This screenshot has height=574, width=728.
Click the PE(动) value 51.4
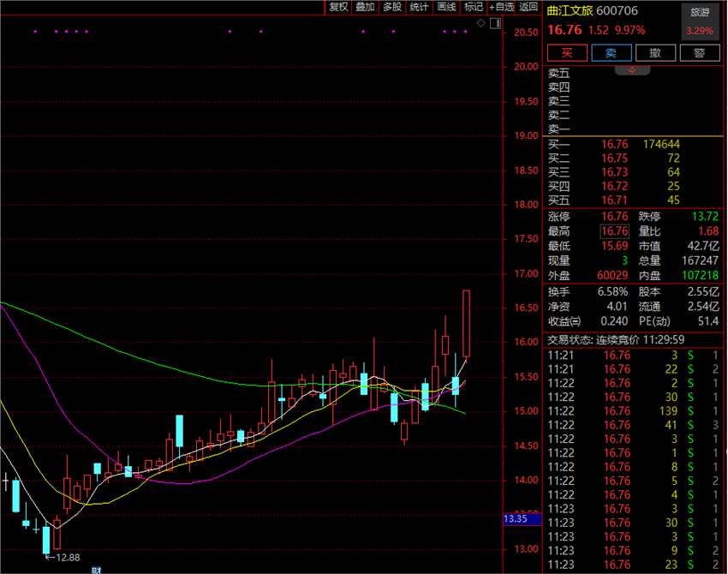pyautogui.click(x=708, y=321)
